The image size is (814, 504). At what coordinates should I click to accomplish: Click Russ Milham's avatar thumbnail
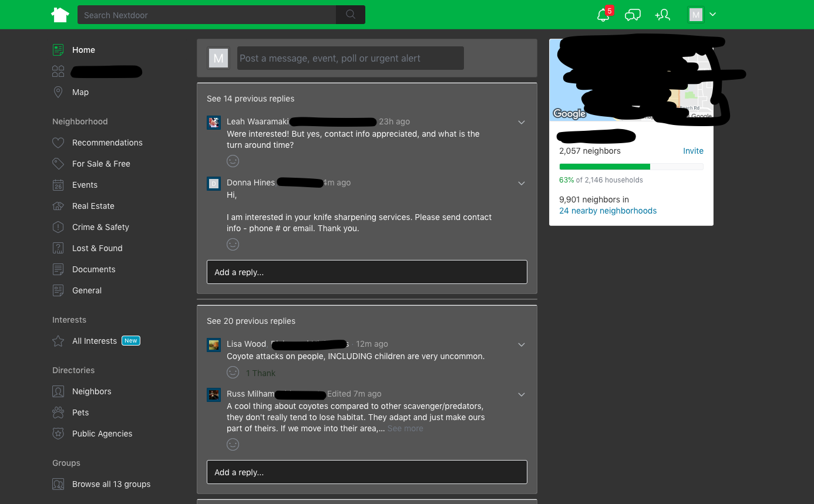point(214,394)
